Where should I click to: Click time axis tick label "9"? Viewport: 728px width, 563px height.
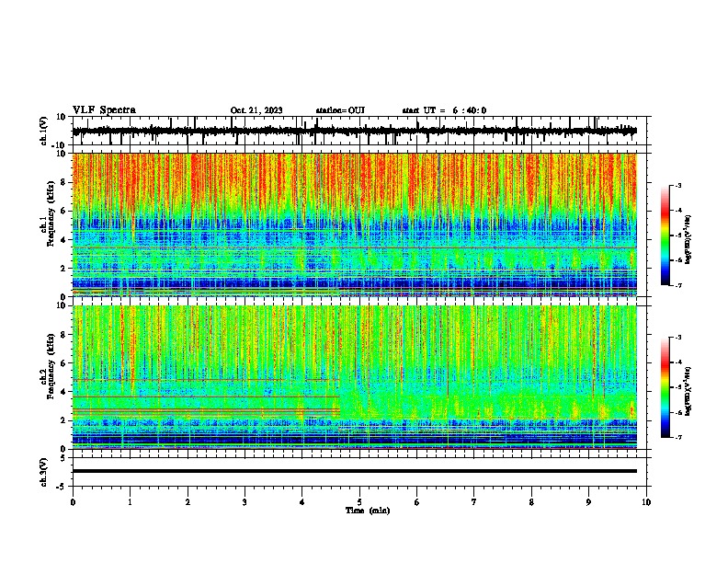(x=588, y=502)
